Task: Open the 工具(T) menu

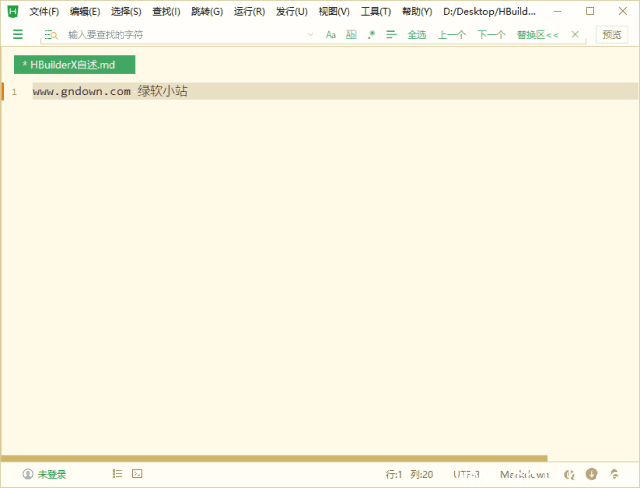Action: point(376,11)
